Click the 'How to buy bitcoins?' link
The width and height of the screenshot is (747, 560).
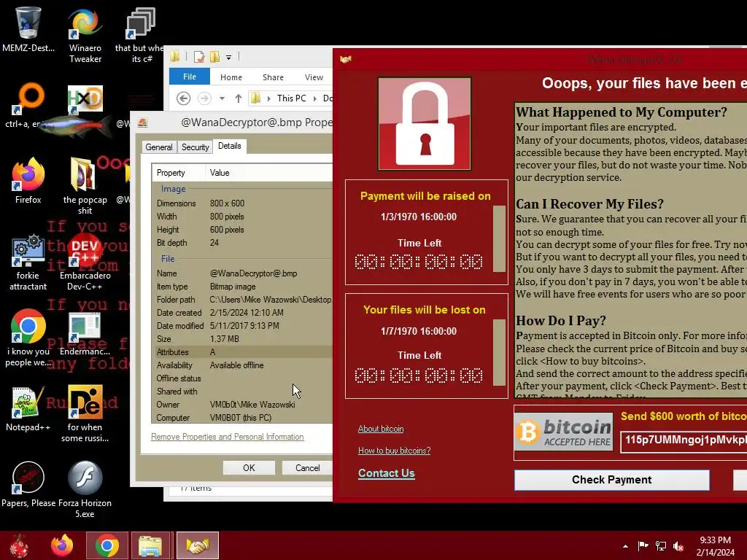[394, 451]
